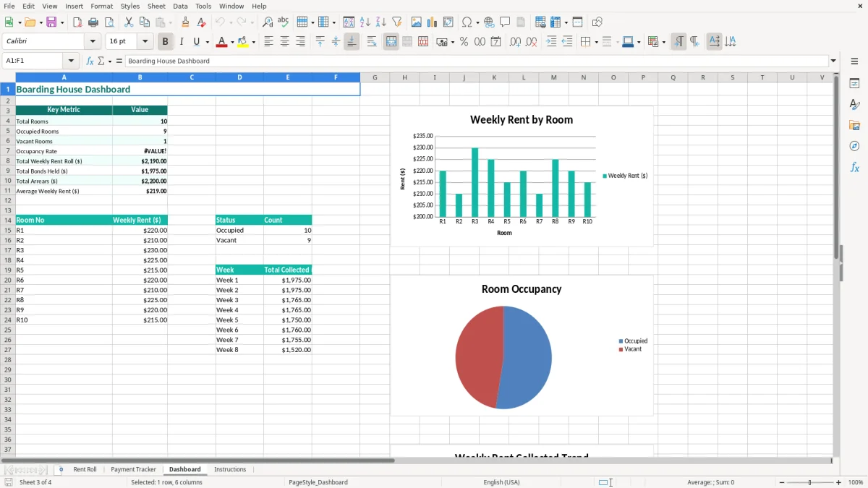The width and height of the screenshot is (868, 488).
Task: Toggle Underline formatting
Action: pos(196,42)
